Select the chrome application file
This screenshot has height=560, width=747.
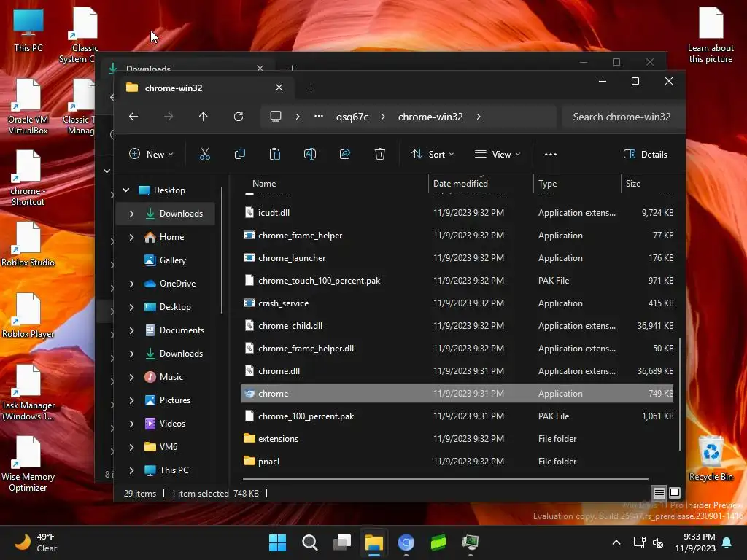457,393
